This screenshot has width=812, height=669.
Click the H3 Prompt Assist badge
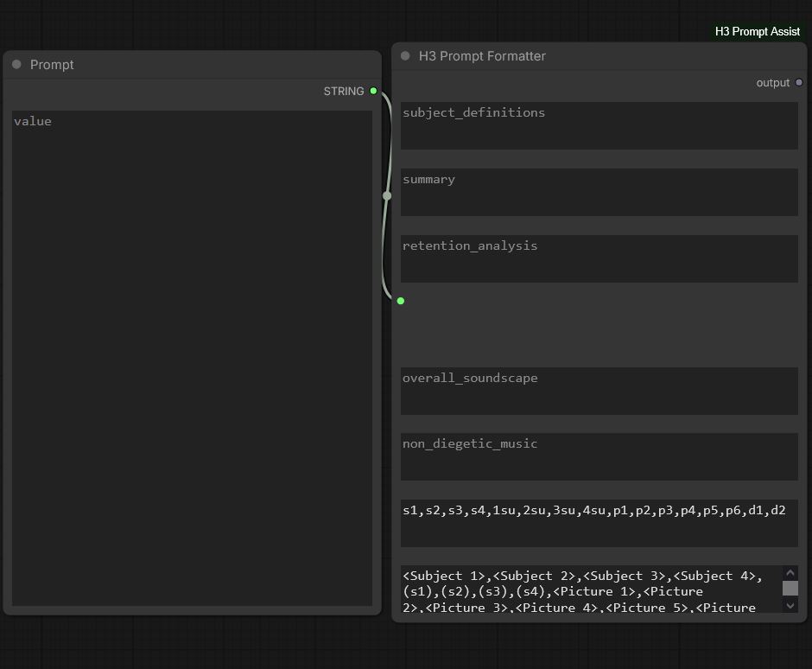[757, 32]
